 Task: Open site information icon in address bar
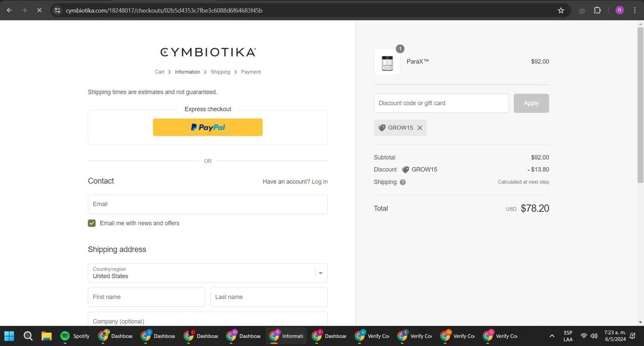[x=57, y=10]
